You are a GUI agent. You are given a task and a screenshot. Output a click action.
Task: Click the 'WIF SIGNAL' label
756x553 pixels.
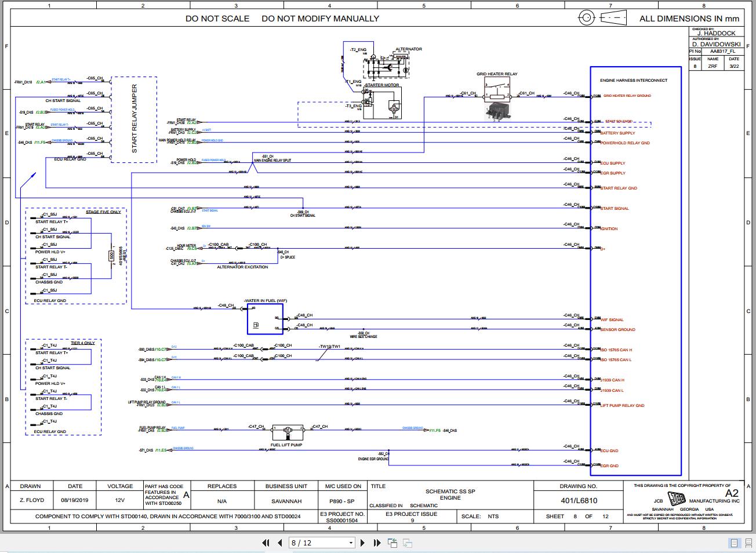(x=612, y=319)
